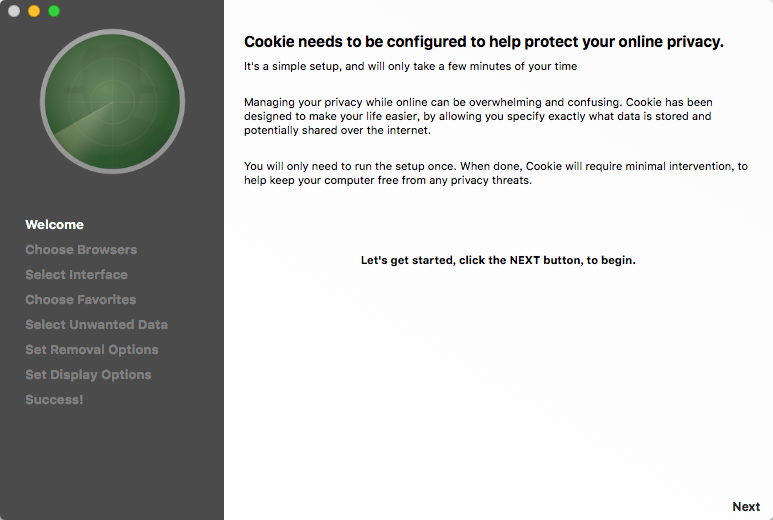The height and width of the screenshot is (520, 773).
Task: Click the heading about configuring Cookie
Action: pos(484,42)
